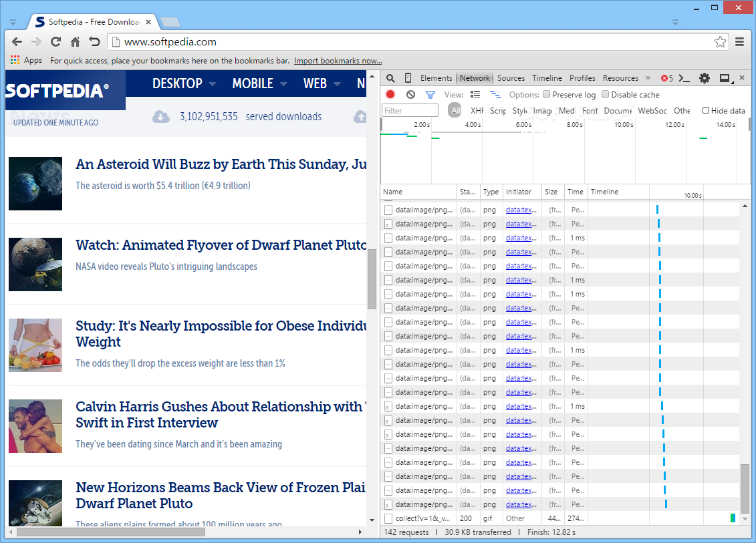Click the page horizontal scrollbar thumb

pyautogui.click(x=111, y=532)
